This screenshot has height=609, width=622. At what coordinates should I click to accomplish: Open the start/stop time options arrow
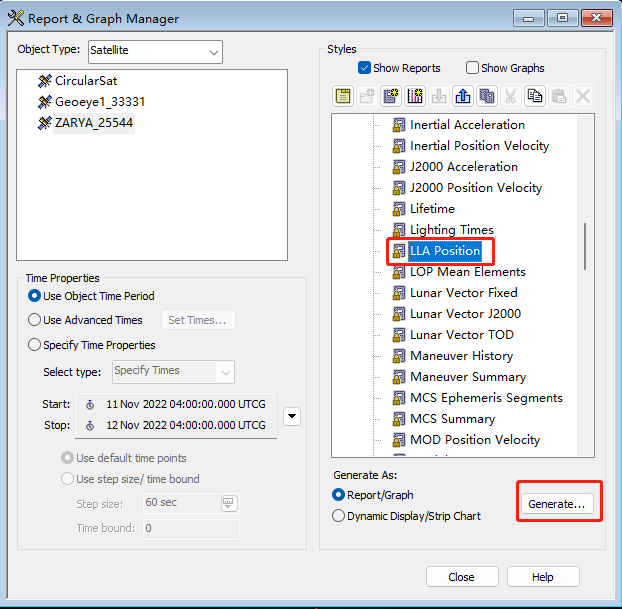point(291,416)
